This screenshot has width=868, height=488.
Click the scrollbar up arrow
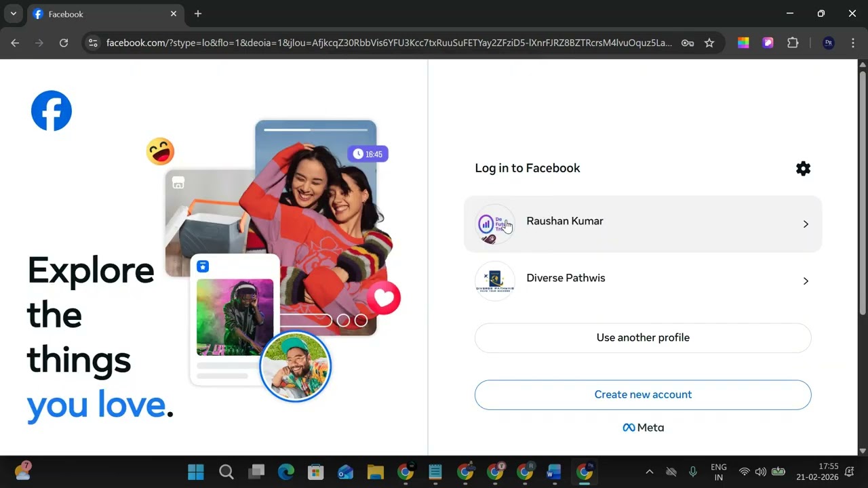pyautogui.click(x=863, y=64)
